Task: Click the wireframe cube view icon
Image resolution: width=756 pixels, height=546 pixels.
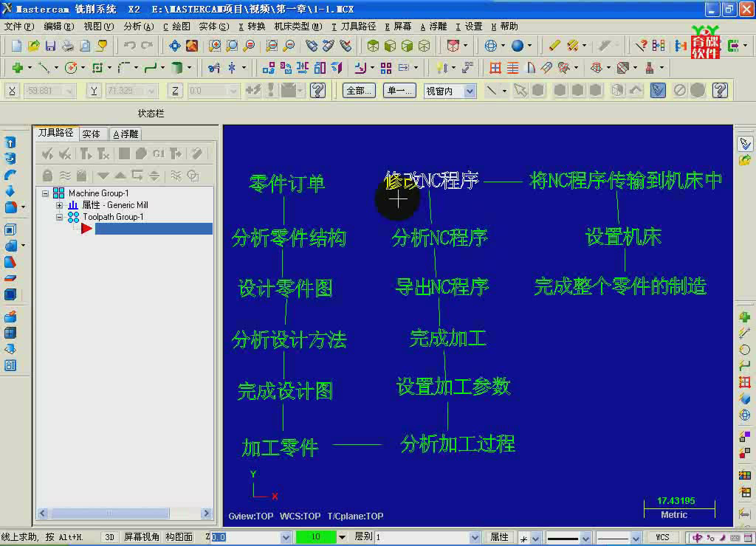Action: pos(424,46)
